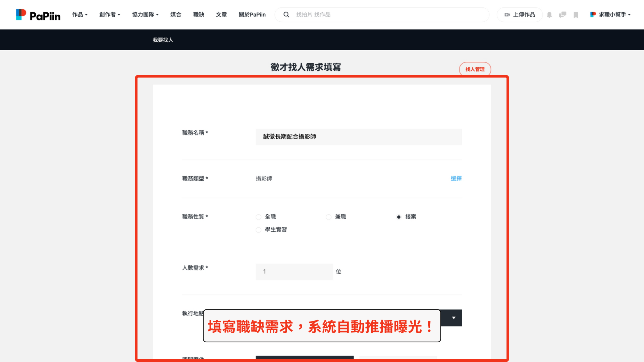Screen dimensions: 644x362
Task: Click 選擇 link for 職務類型
Action: (x=456, y=179)
